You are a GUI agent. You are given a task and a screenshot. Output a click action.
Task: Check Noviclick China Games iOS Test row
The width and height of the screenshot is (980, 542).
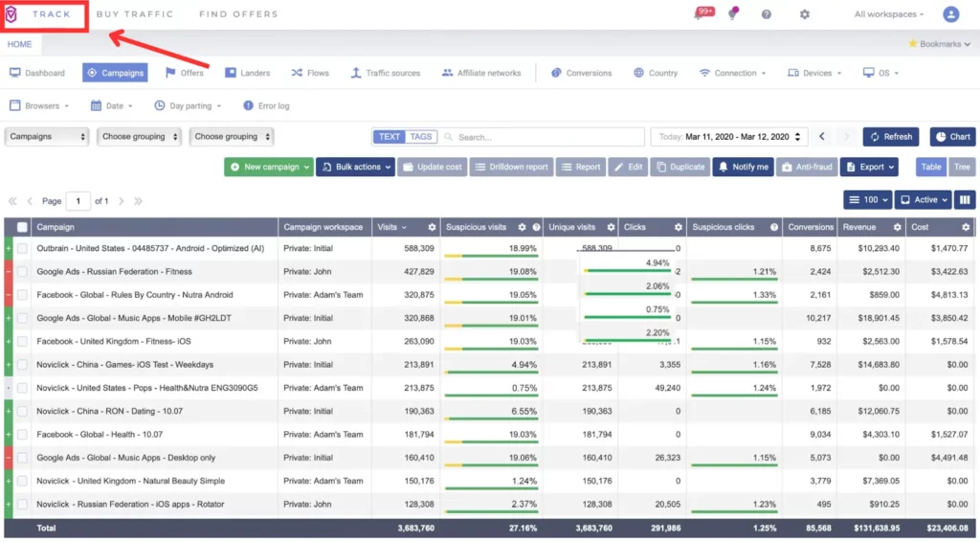23,365
